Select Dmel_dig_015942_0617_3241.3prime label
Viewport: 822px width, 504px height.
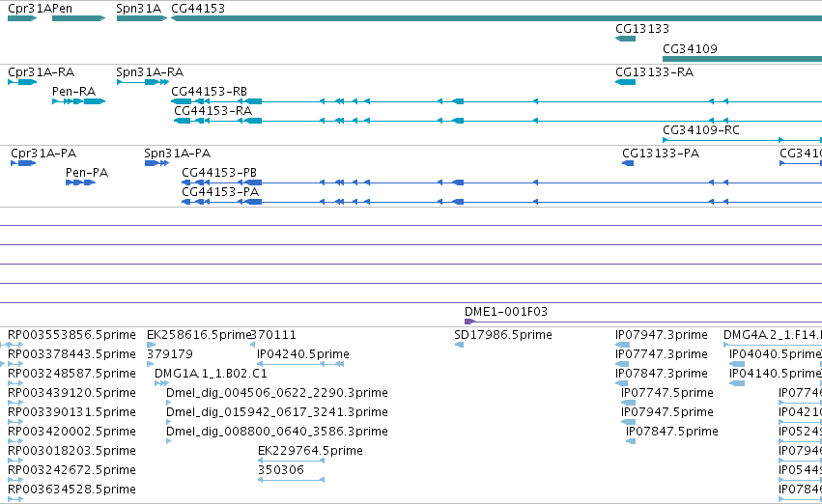click(277, 412)
